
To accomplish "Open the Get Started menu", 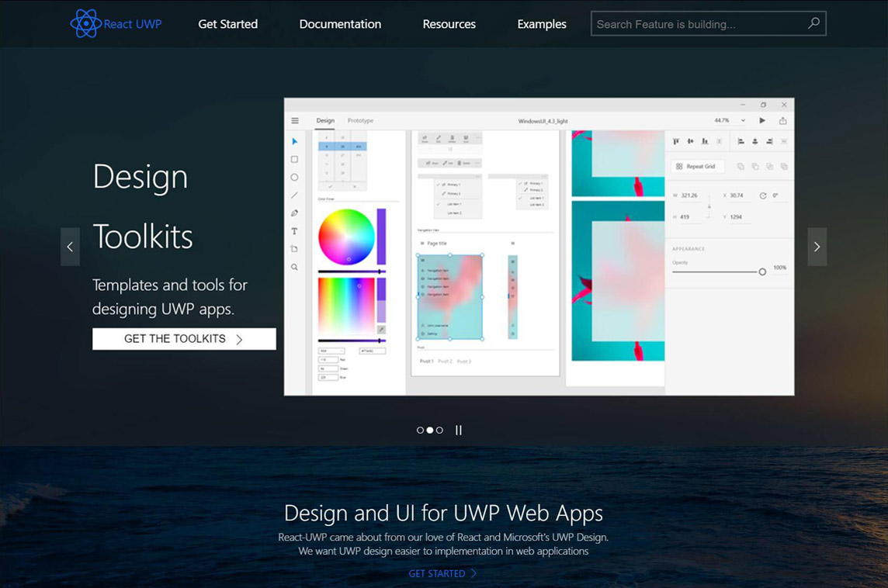I will click(227, 24).
